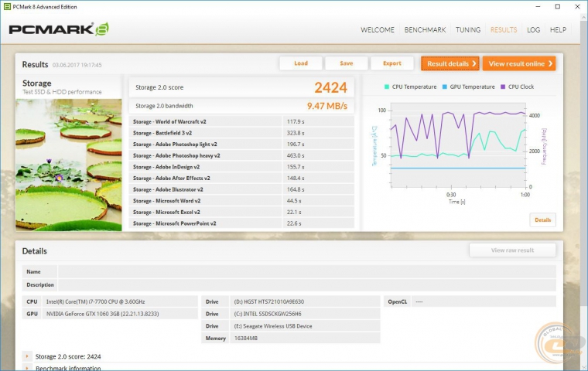Select the Microsoft Excel v2 row

pyautogui.click(x=241, y=212)
